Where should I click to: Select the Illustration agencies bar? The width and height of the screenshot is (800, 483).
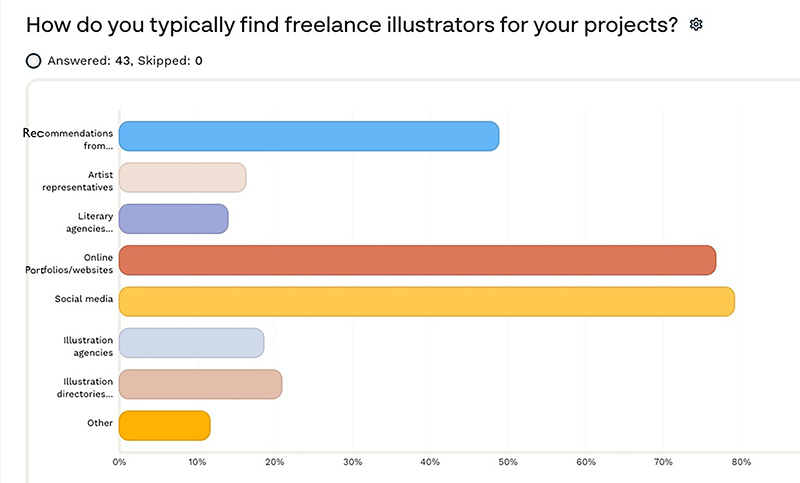pos(191,343)
